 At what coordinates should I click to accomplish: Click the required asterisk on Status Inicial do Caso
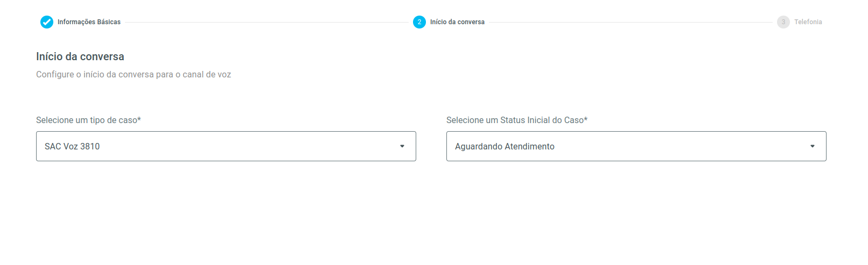[586, 119]
